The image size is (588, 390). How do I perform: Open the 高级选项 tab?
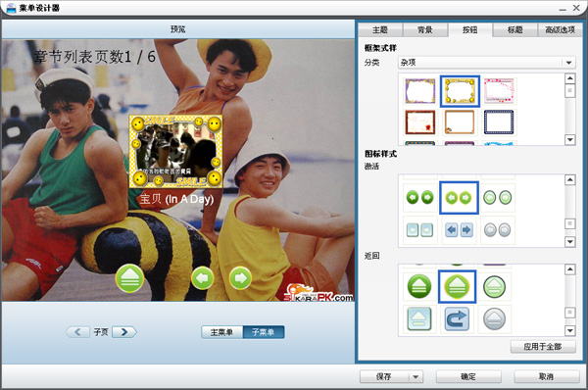point(561,29)
